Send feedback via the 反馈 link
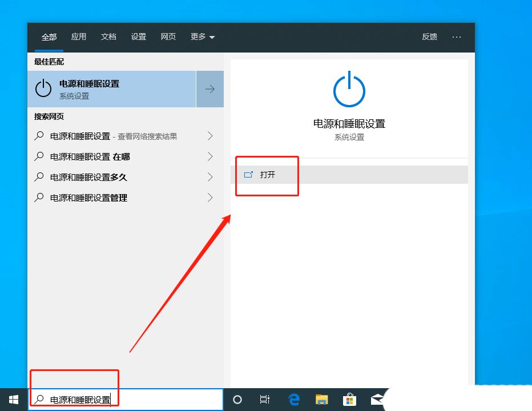 point(429,37)
